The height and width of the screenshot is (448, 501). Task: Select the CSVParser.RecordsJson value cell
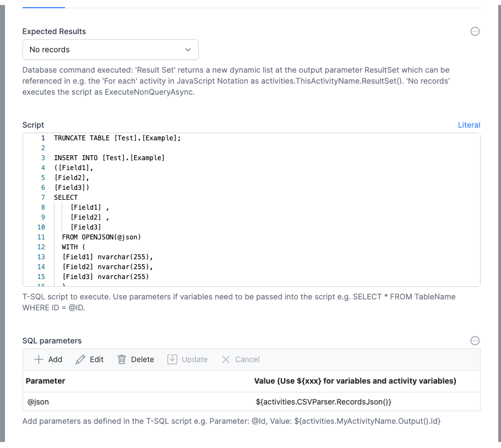coord(324,402)
